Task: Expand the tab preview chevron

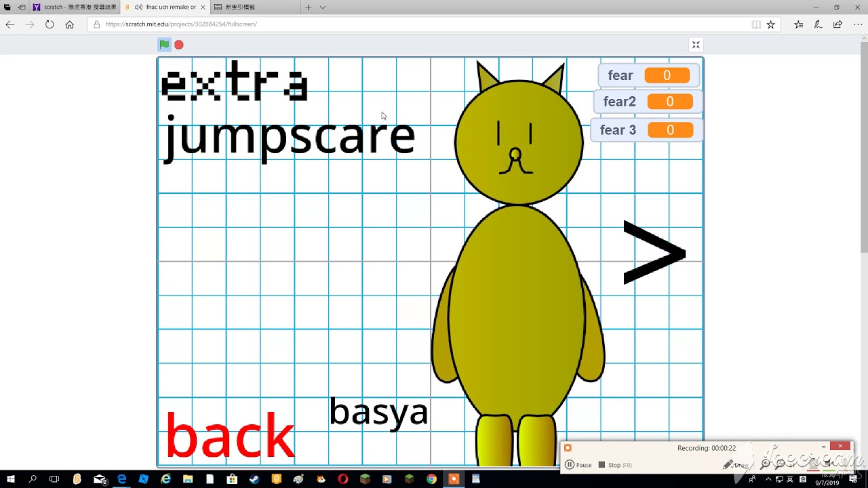Action: click(323, 7)
